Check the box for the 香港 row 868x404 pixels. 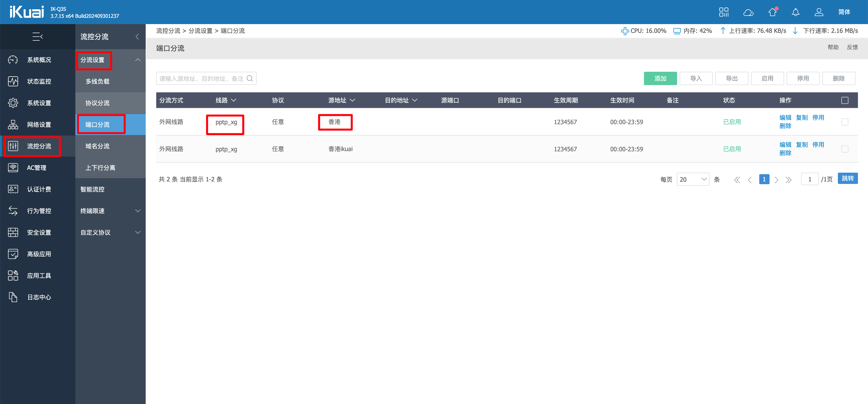[844, 122]
